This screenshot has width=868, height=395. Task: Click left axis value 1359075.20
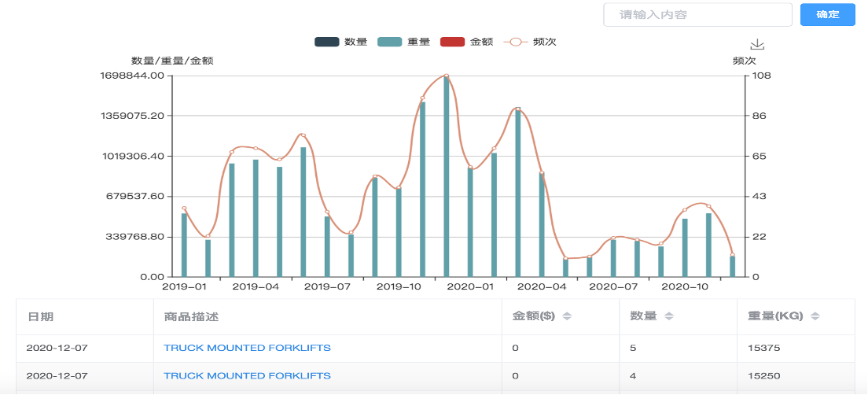click(x=132, y=116)
